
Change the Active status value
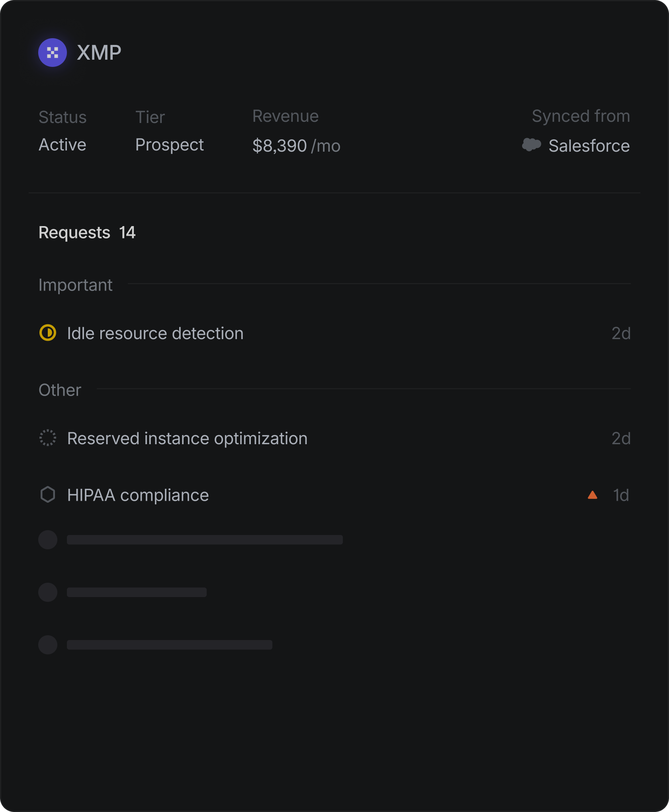63,145
